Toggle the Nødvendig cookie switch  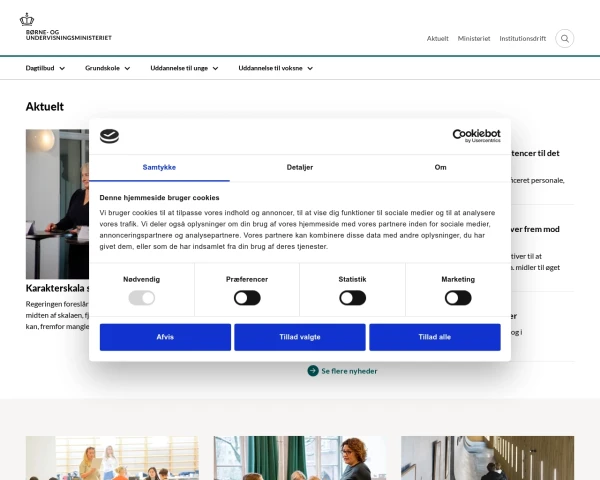[142, 298]
